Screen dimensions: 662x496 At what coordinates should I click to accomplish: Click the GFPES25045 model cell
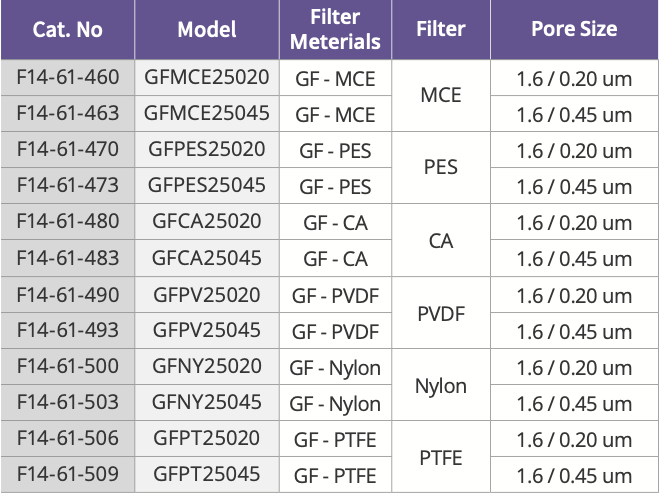tap(207, 186)
